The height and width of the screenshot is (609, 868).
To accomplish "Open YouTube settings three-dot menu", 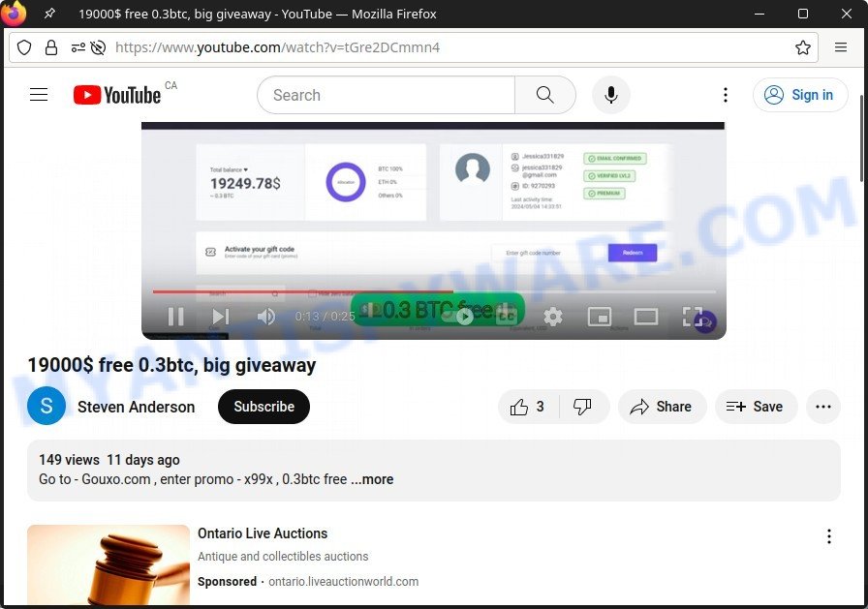I will pyautogui.click(x=726, y=95).
